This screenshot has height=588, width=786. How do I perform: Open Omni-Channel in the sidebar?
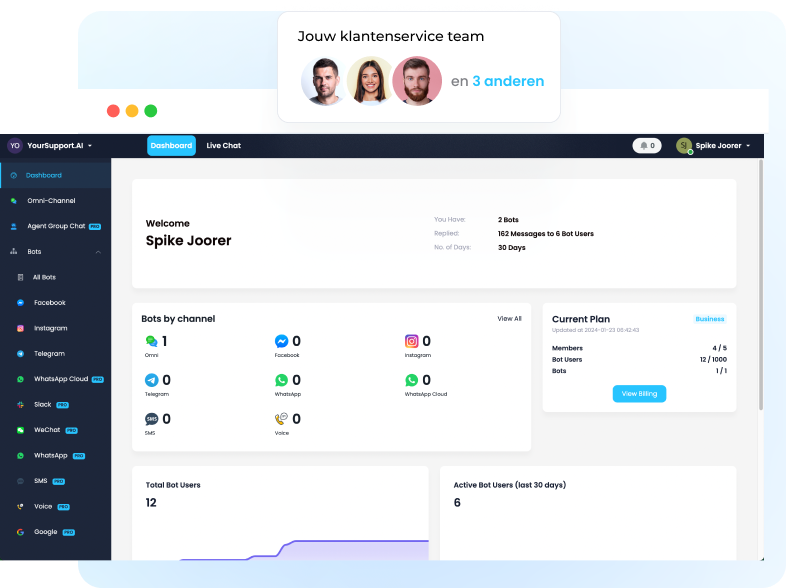pos(50,201)
